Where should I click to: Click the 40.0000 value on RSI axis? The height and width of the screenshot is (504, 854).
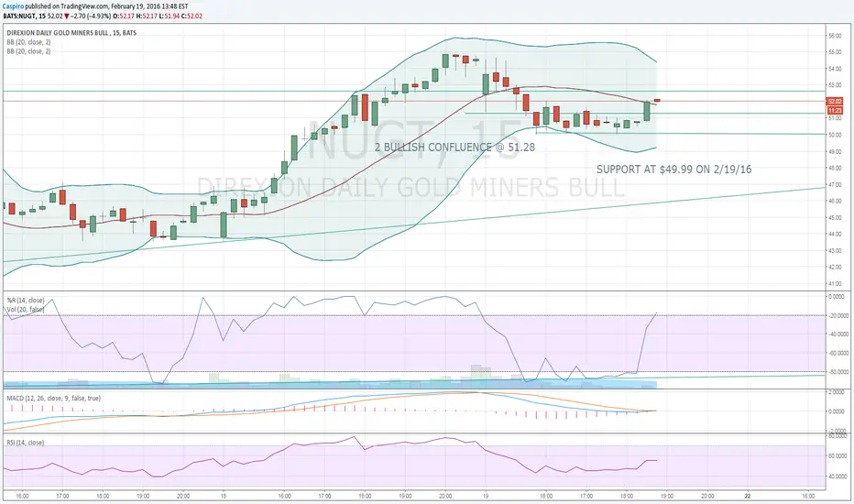(x=838, y=477)
